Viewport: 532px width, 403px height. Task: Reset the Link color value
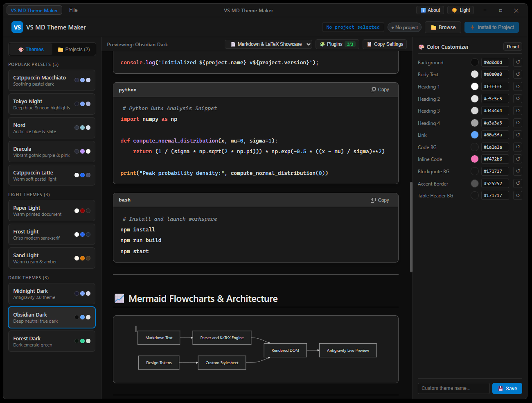[518, 135]
